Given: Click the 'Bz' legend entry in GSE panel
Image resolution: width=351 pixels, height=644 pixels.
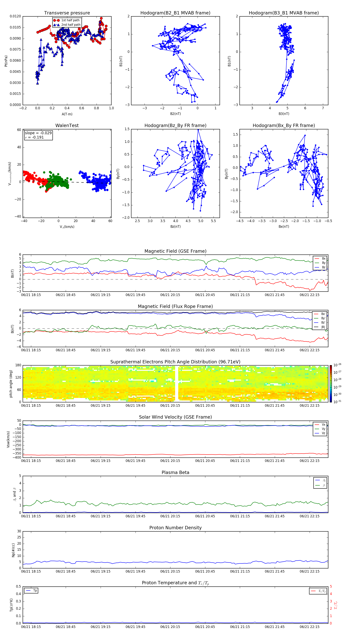Looking at the screenshot, I should [x=320, y=267].
